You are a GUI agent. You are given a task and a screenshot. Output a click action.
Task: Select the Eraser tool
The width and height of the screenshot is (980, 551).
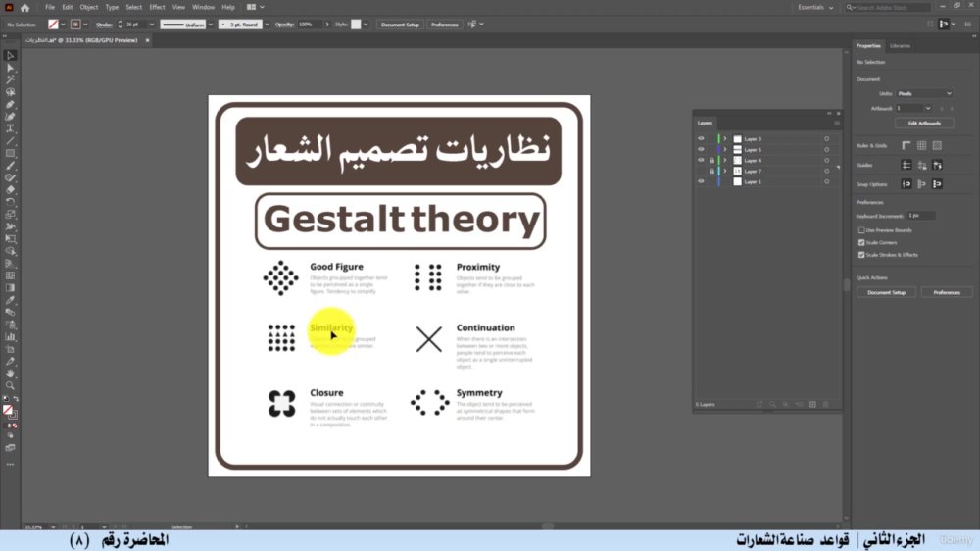(10, 190)
